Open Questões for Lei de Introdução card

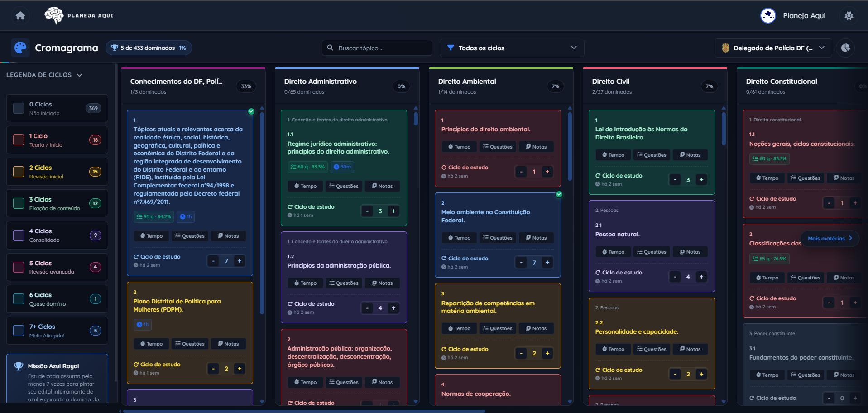click(x=652, y=155)
